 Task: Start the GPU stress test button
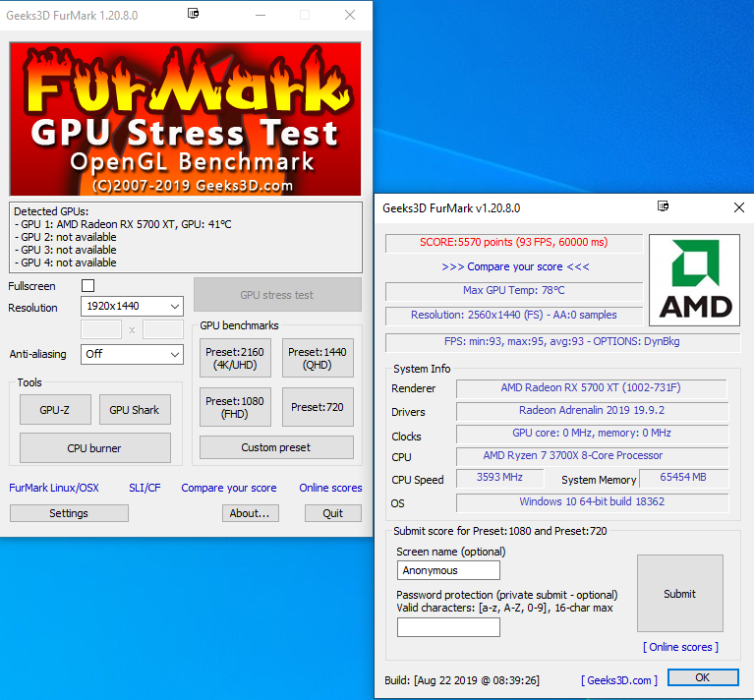click(277, 295)
